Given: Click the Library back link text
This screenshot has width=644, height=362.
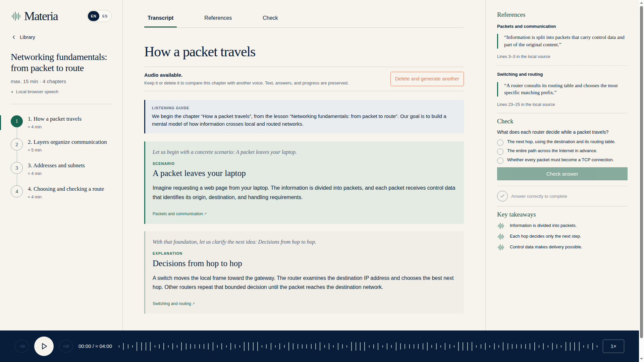Looking at the screenshot, I should 28,37.
